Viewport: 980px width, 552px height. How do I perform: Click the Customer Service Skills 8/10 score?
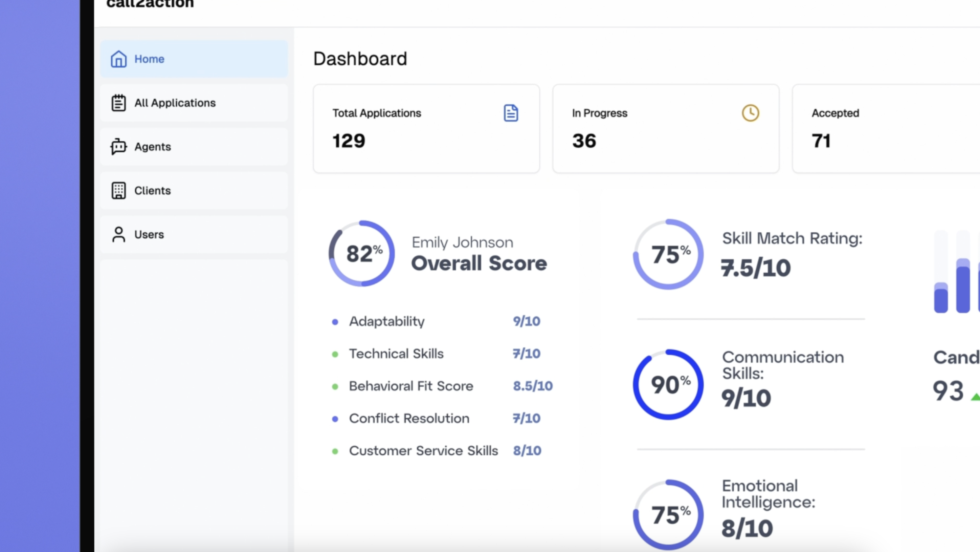527,451
